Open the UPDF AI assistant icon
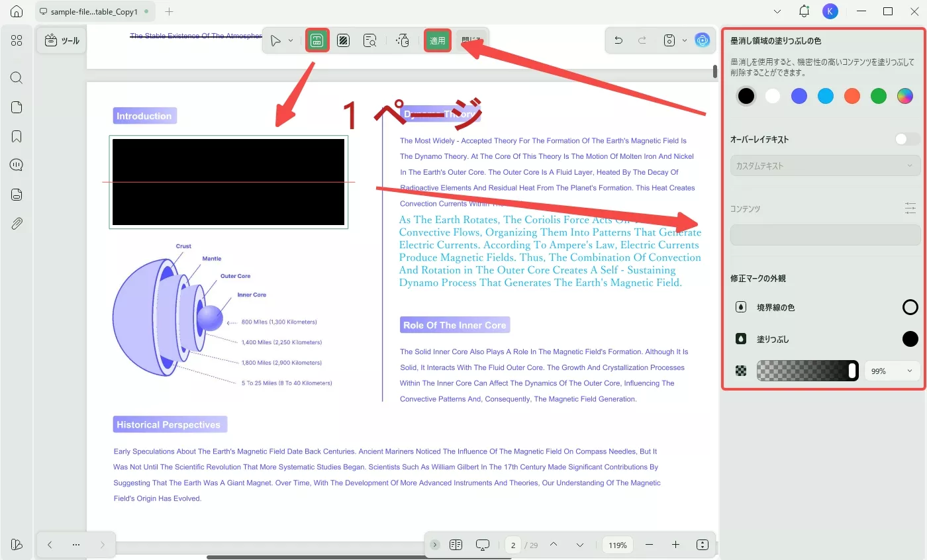 [702, 40]
